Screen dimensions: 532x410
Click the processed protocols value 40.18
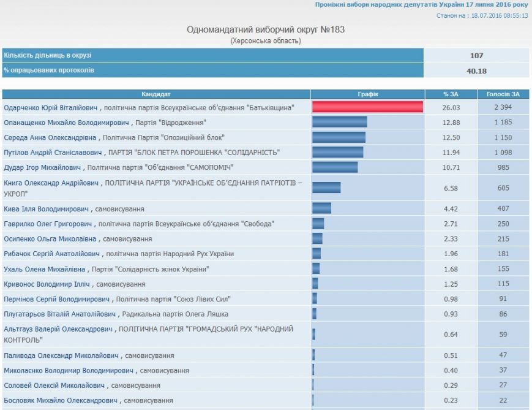[x=476, y=71]
